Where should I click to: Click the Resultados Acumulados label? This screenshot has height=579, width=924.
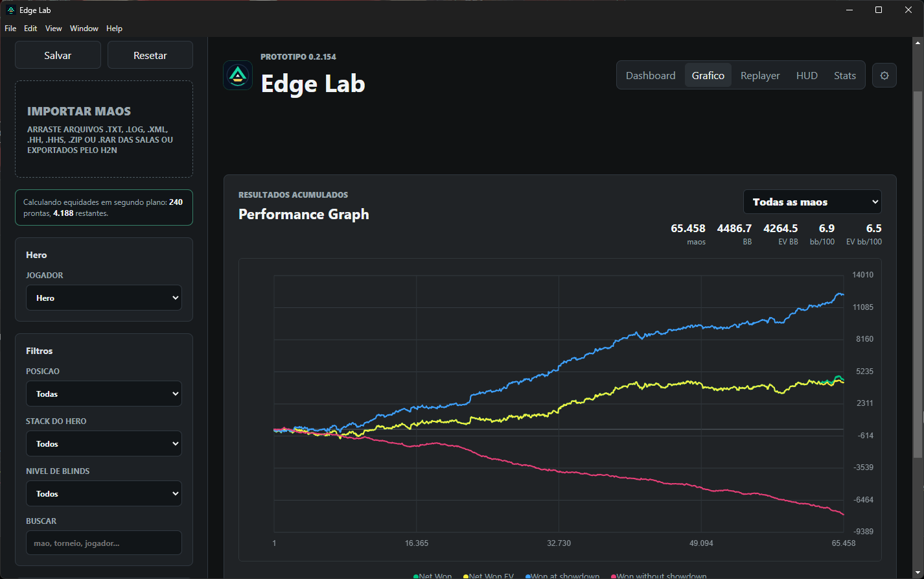[294, 195]
